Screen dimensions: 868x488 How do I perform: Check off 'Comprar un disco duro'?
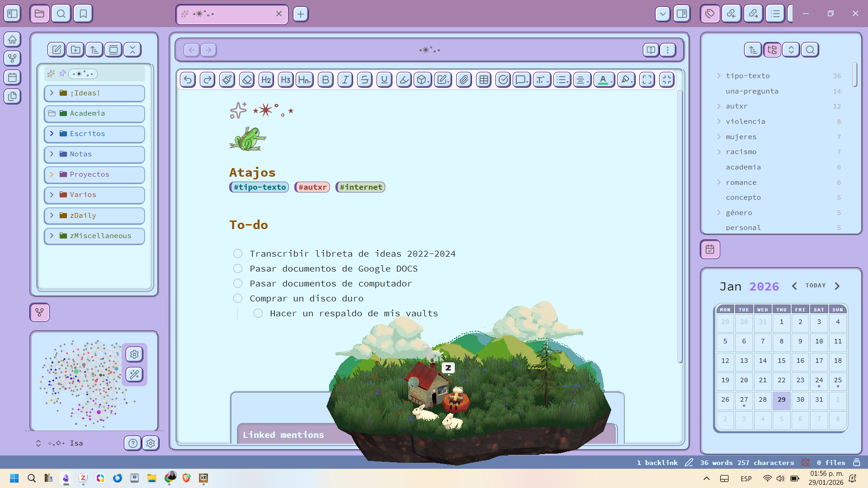pyautogui.click(x=238, y=298)
